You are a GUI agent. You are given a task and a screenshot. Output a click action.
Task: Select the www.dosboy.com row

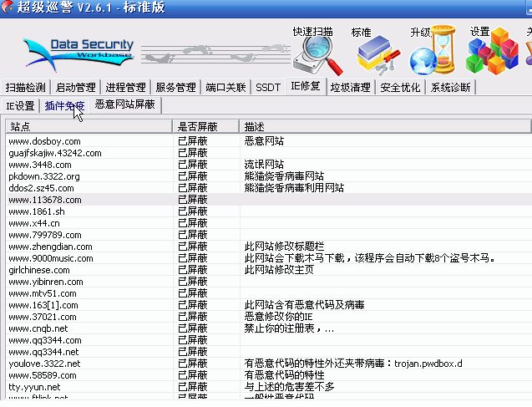[x=44, y=141]
